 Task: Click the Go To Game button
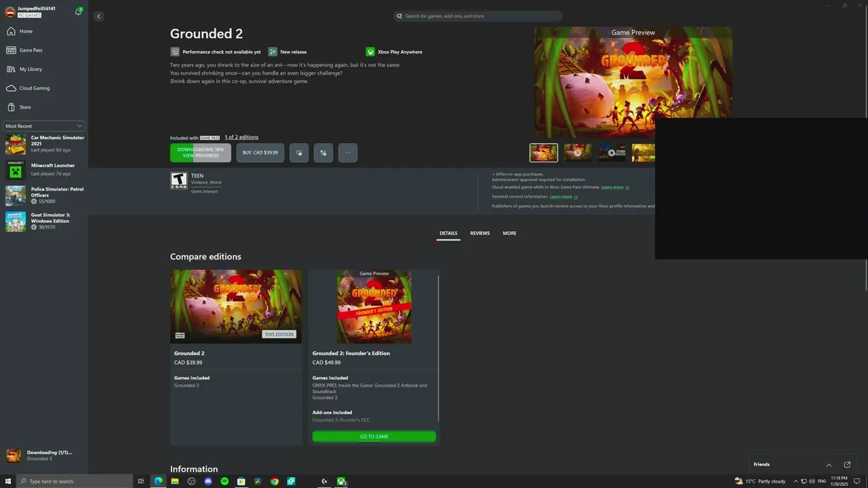tap(374, 436)
